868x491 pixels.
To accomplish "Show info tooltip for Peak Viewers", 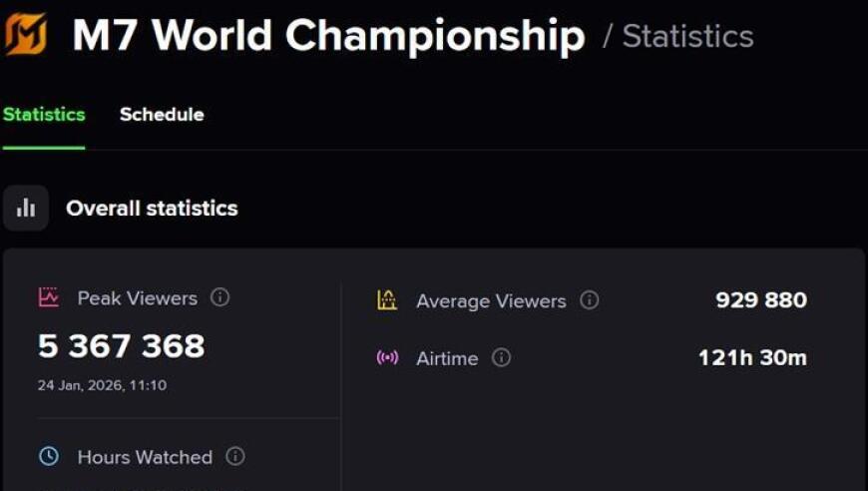I will (x=220, y=297).
